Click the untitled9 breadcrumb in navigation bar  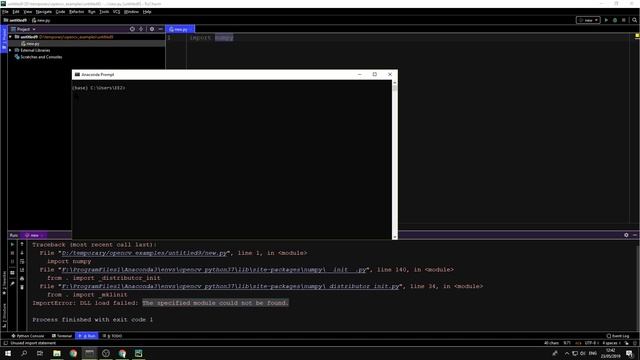click(x=15, y=20)
